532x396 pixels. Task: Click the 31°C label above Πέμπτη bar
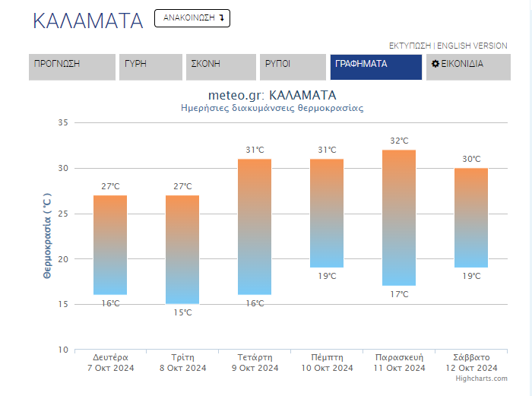click(x=327, y=150)
